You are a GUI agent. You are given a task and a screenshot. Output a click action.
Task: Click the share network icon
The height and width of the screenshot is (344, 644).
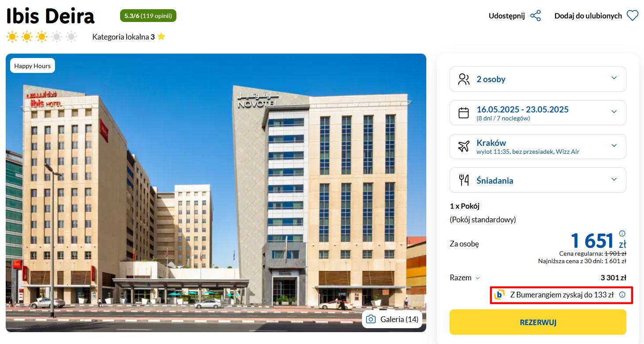pyautogui.click(x=535, y=16)
